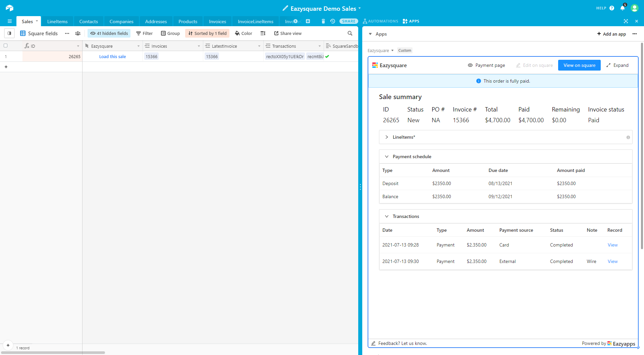The height and width of the screenshot is (355, 644).
Task: Open the ID column dropdown
Action: tap(78, 46)
